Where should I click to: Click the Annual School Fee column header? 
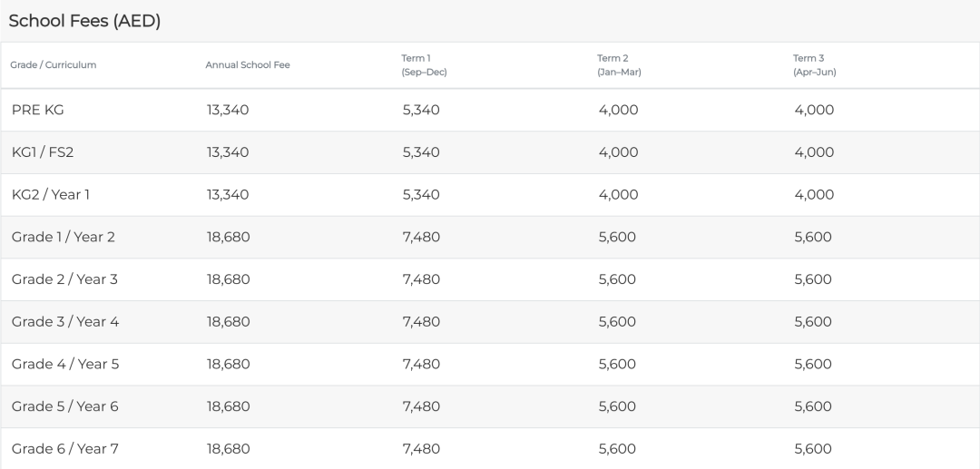click(x=248, y=65)
